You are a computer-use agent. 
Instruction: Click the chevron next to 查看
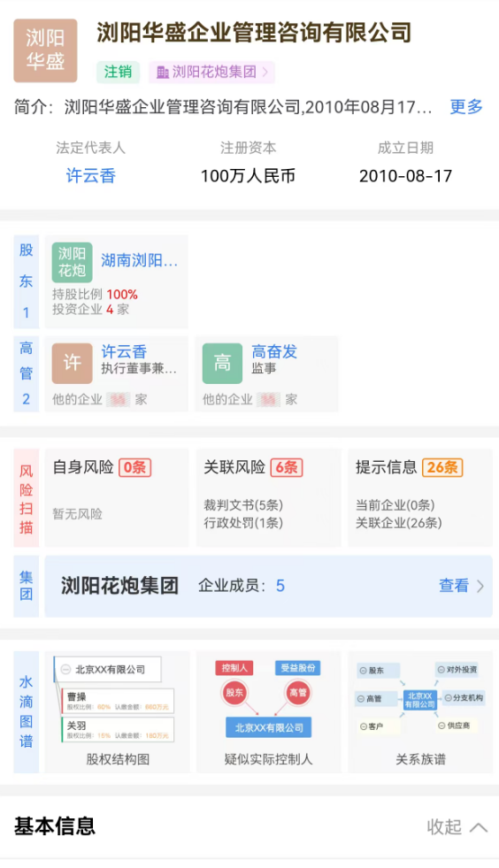click(x=480, y=586)
